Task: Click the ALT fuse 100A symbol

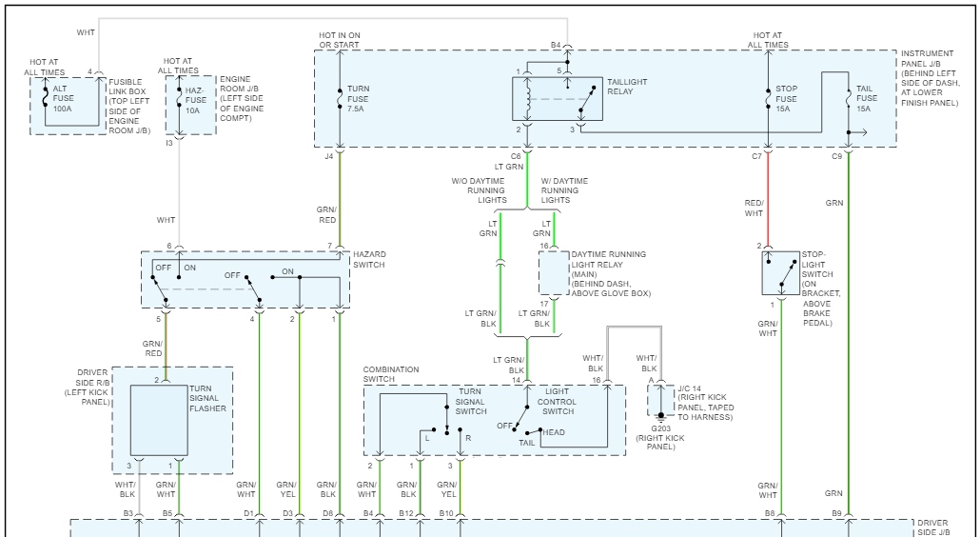Action: pos(45,98)
